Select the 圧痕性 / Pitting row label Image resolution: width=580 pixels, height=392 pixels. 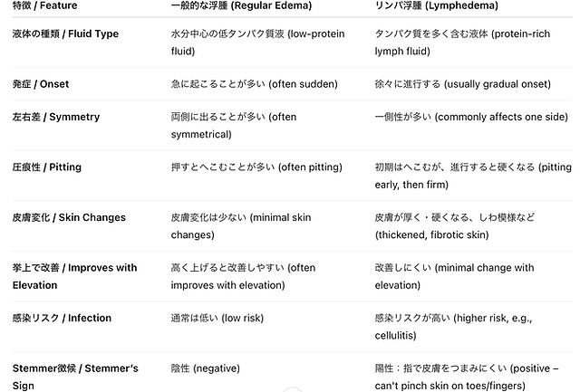[x=47, y=167]
